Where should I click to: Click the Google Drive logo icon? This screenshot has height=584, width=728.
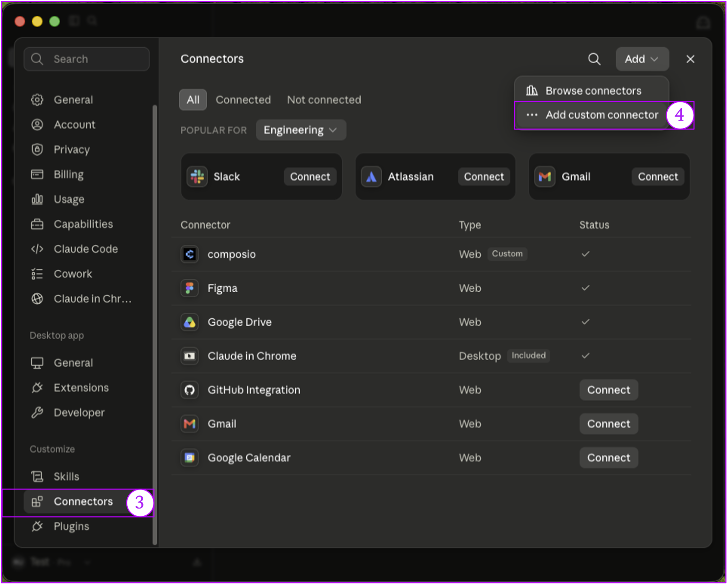coord(189,322)
